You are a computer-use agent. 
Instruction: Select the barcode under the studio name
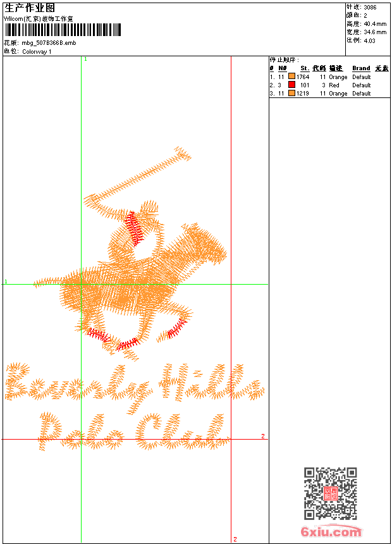(x=63, y=30)
